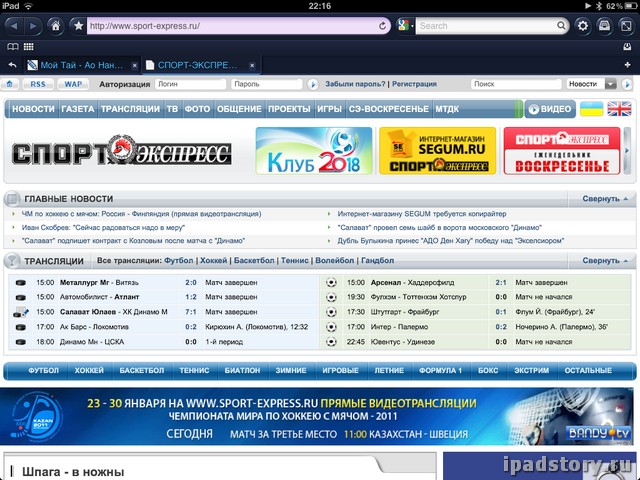Submit site search arrow button
Image resolution: width=640 pixels, height=480 pixels.
627,84
